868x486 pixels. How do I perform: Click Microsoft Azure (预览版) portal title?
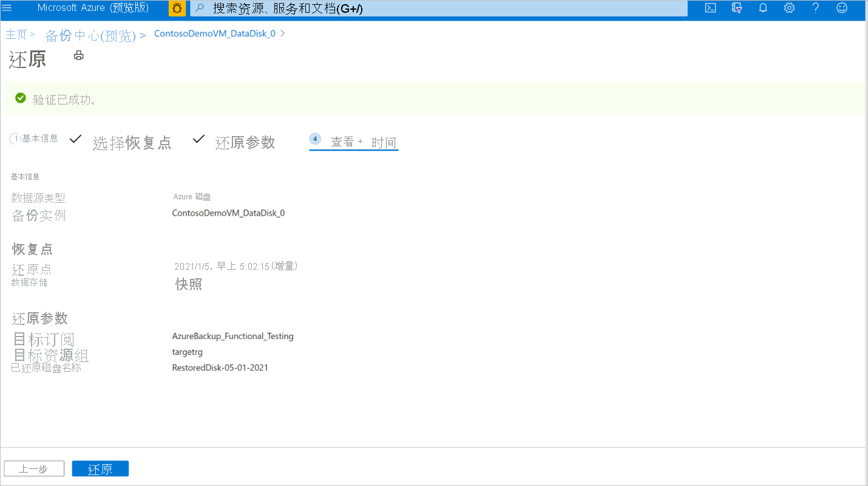[93, 8]
